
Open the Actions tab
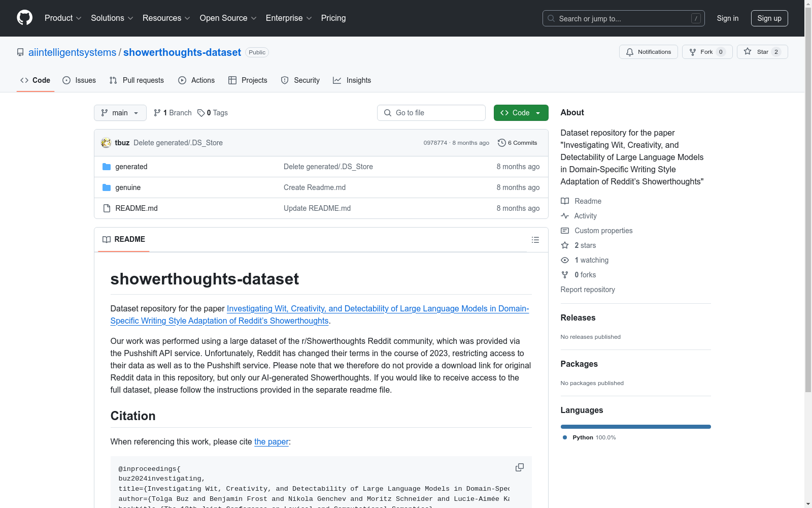click(x=196, y=80)
